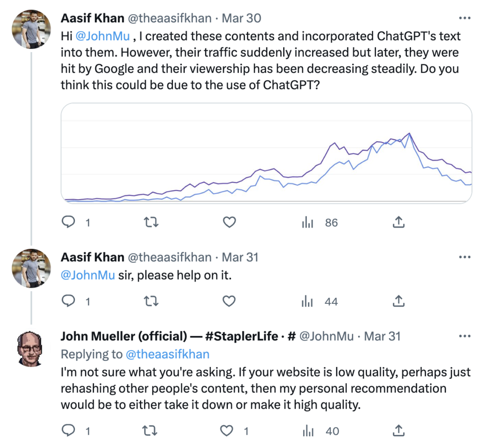Open John Mueller's profile avatar

point(30,348)
